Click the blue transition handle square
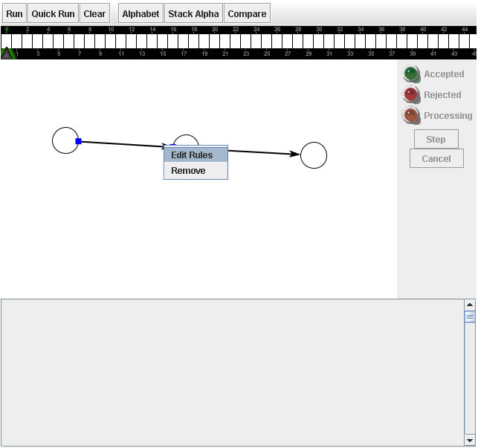The image size is (478, 448). click(79, 141)
